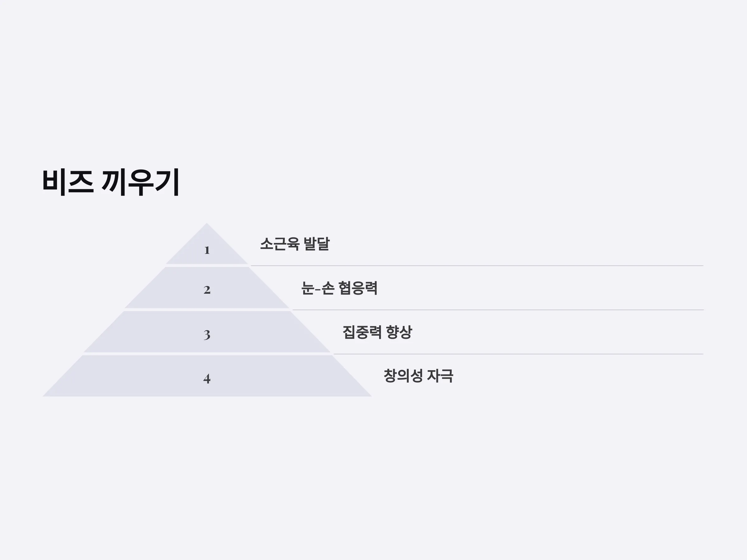Select the bottom pyramid tier numbered 4

pos(207,376)
